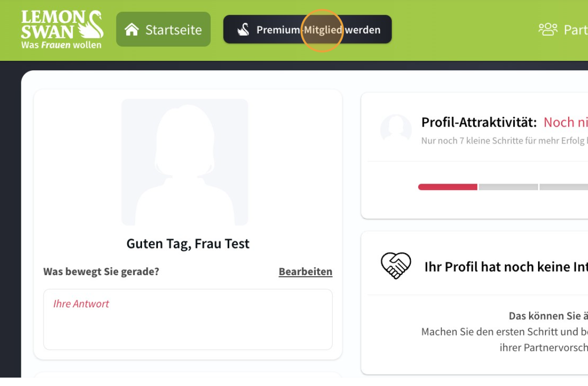Image resolution: width=588 pixels, height=386 pixels.
Task: Click 'Was bewegt Sie gerade?' label
Action: tap(101, 272)
